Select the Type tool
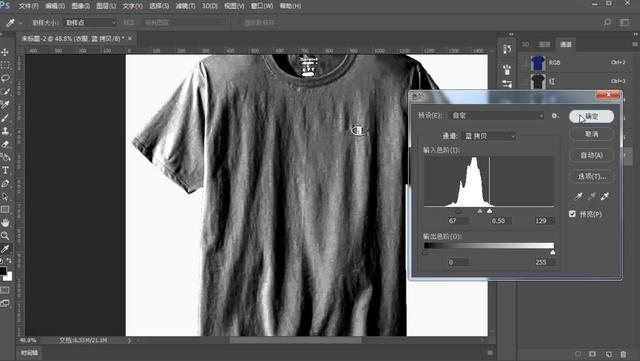 tap(5, 170)
